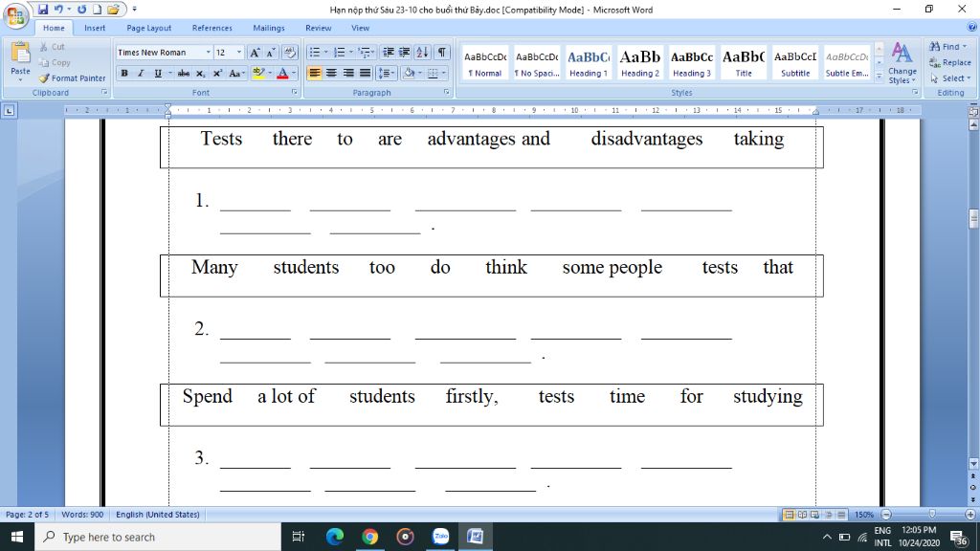Toggle Show/Hide paragraph marks
The width and height of the screenshot is (980, 551).
point(442,53)
